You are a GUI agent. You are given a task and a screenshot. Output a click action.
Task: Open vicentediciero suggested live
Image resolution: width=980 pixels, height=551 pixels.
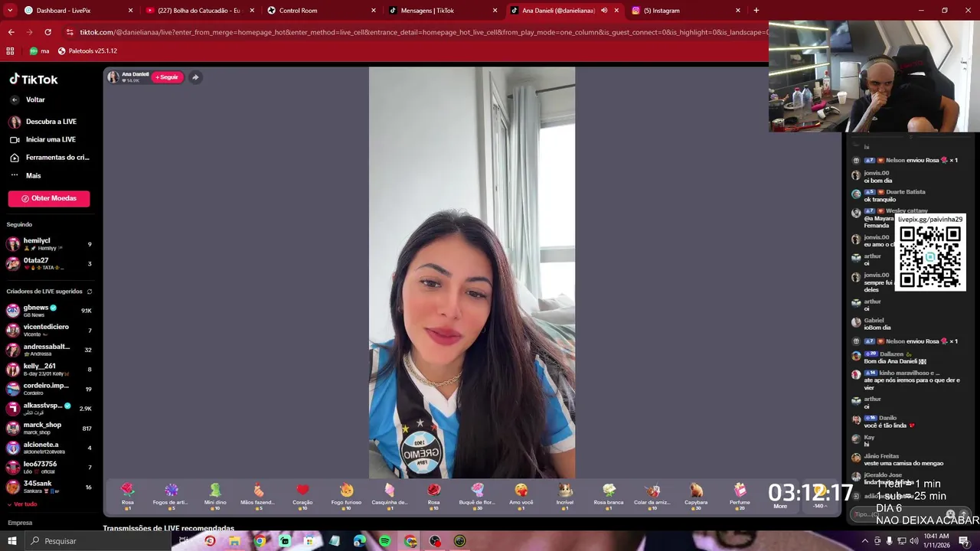tap(49, 331)
